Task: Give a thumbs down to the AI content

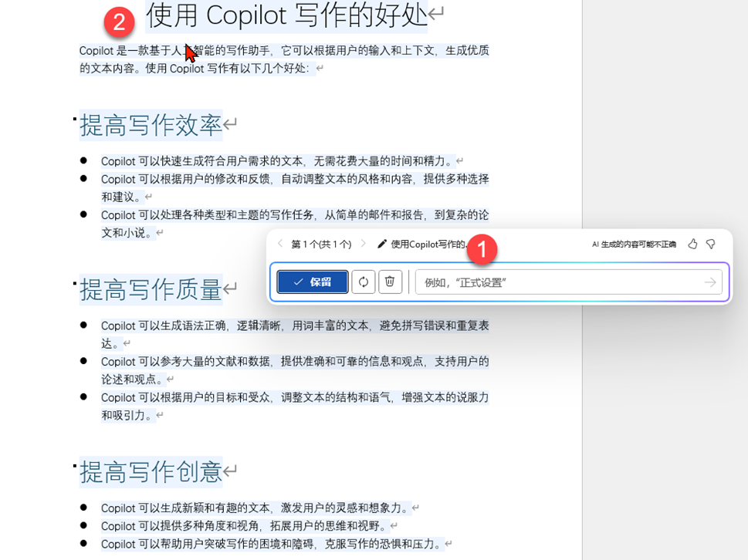Action: coord(711,244)
